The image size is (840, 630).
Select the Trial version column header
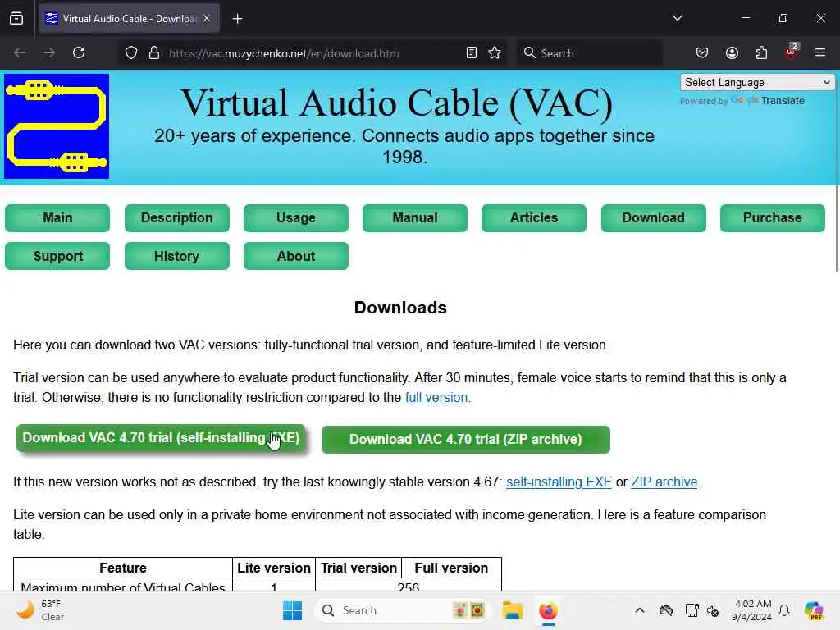[x=359, y=568]
